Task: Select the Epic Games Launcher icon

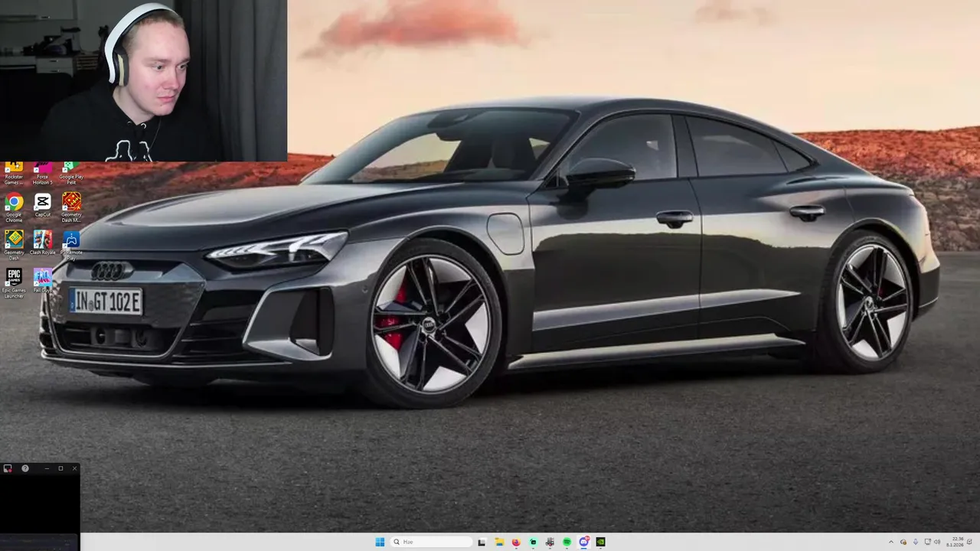Action: [x=14, y=282]
